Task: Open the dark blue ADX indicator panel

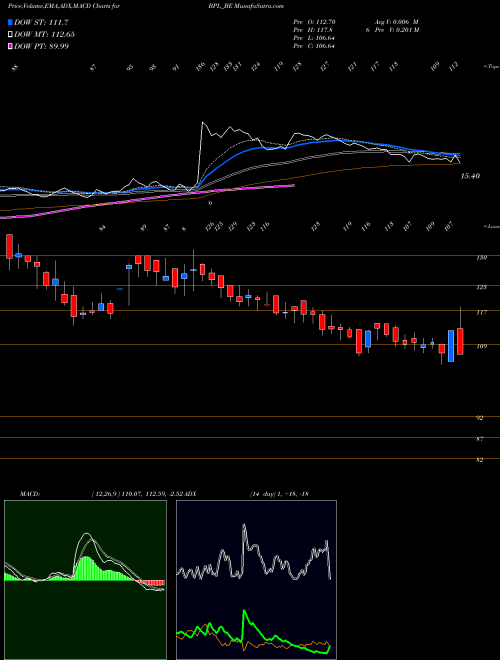Action: [256, 580]
